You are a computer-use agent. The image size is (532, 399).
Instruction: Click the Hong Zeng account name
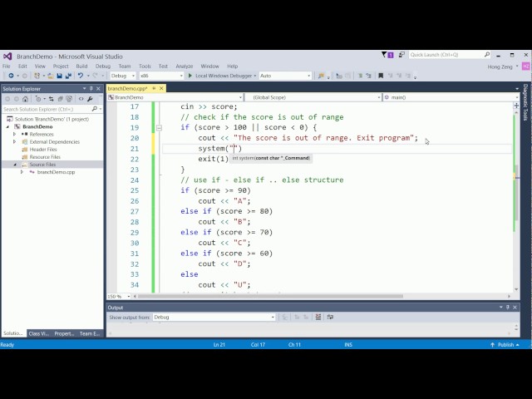click(500, 66)
